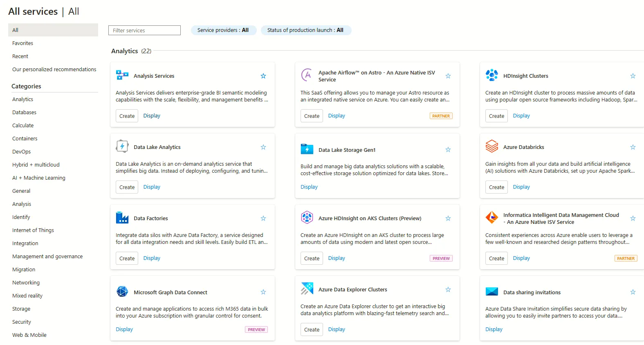644x345 pixels.
Task: Create a Data Factories resource
Action: point(127,258)
